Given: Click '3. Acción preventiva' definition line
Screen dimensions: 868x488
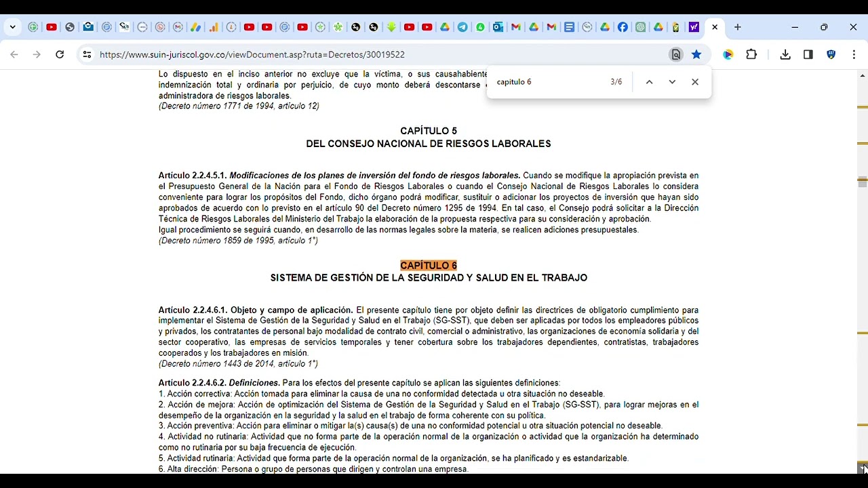Looking at the screenshot, I should pos(410,426).
